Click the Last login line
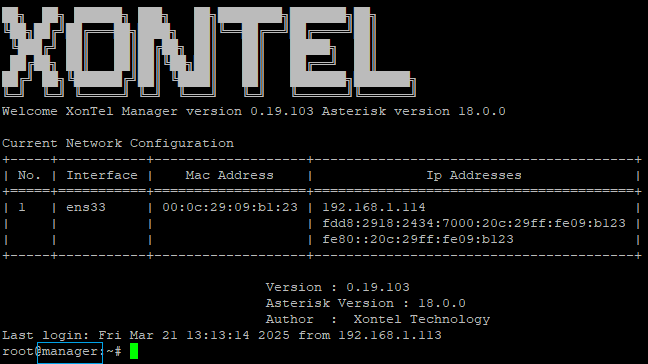Image resolution: width=648 pixels, height=364 pixels. pos(222,335)
